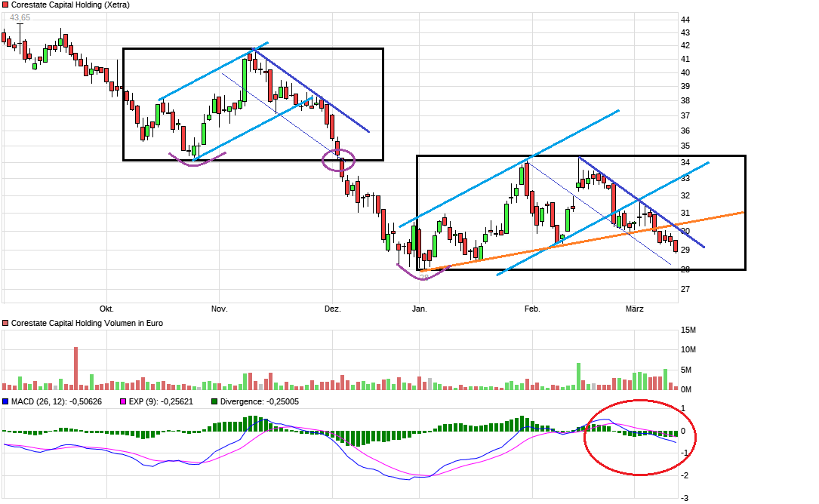This screenshot has width=819, height=504.
Task: Click the red ellipse highlighting the MACD crossover
Action: coord(639,436)
